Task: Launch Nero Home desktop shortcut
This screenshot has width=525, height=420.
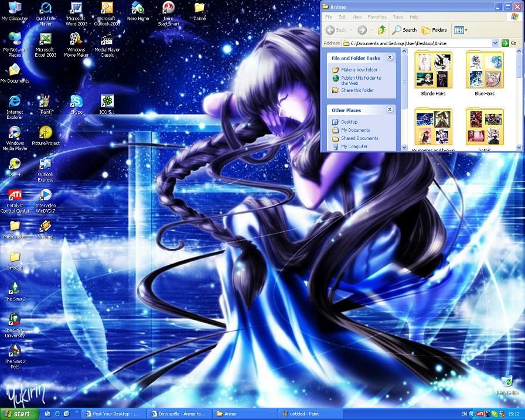Action: click(138, 11)
